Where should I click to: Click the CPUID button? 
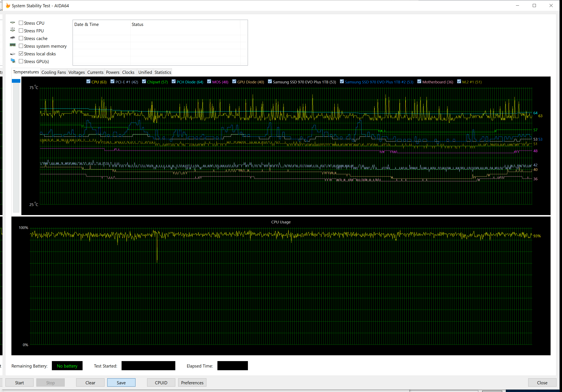click(x=161, y=383)
